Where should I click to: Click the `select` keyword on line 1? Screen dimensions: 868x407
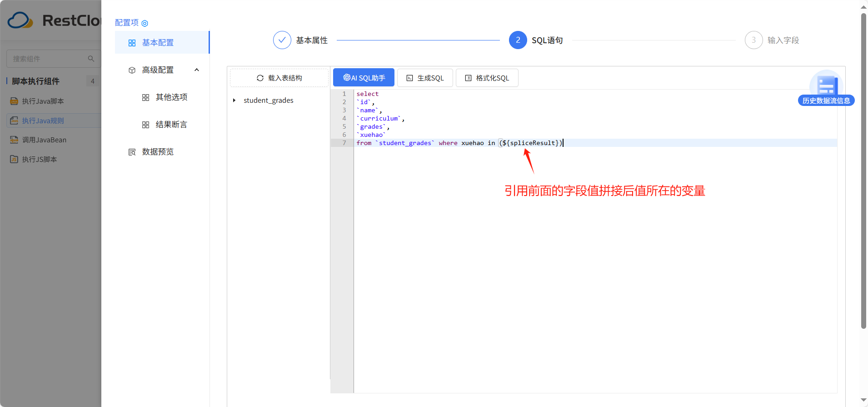point(368,94)
